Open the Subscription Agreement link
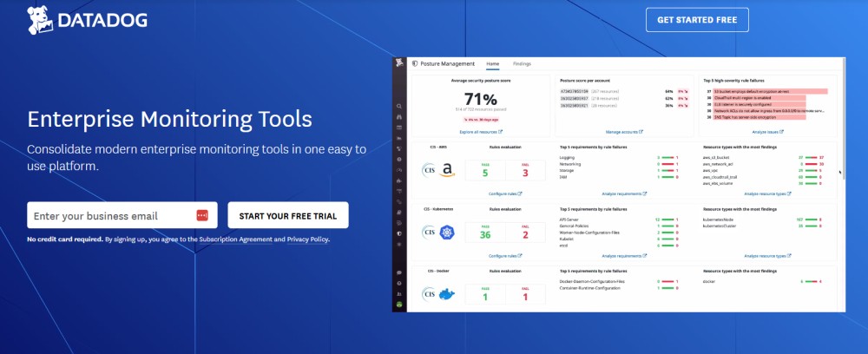The height and width of the screenshot is (354, 868). (236, 239)
